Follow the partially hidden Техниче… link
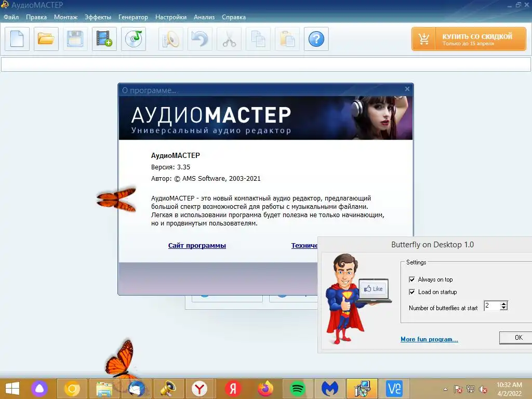Screen dimensions: 532x399 pos(304,245)
